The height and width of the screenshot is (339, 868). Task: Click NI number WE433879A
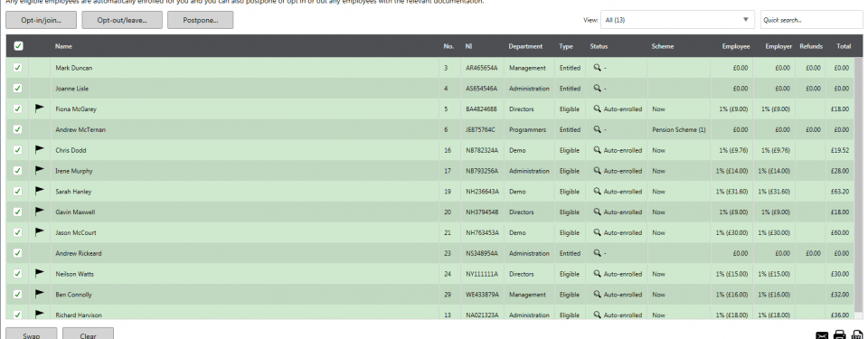click(482, 295)
